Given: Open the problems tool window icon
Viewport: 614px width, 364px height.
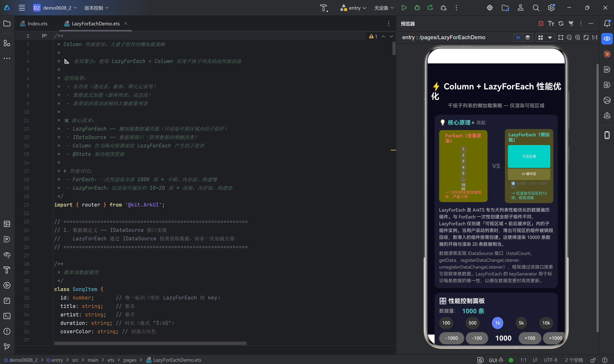Looking at the screenshot, I should click(x=7, y=331).
